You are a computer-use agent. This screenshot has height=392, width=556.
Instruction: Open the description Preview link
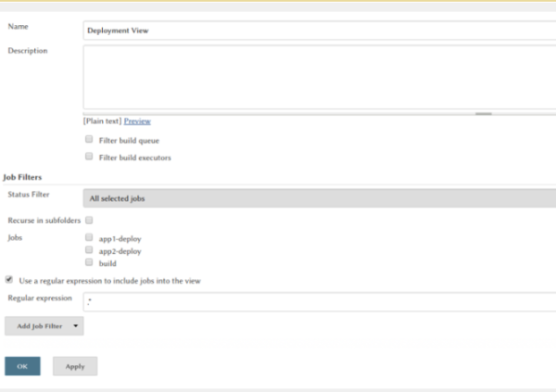pos(137,121)
